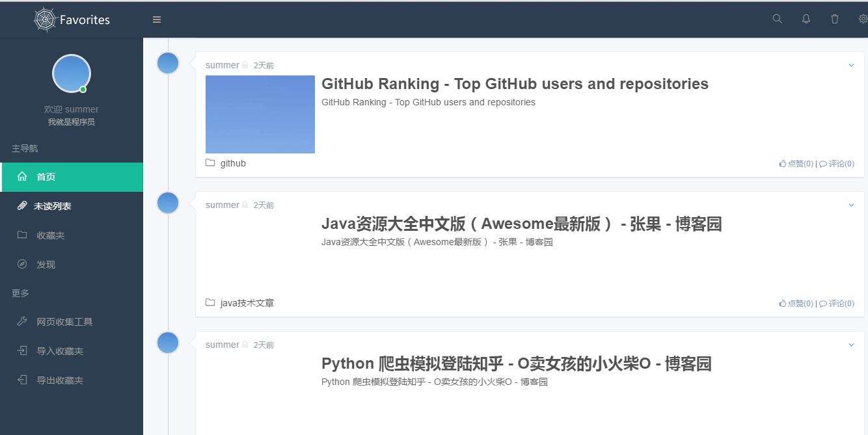Viewport: 868px width, 435px height.
Task: Open the settings gear icon
Action: click(x=861, y=19)
